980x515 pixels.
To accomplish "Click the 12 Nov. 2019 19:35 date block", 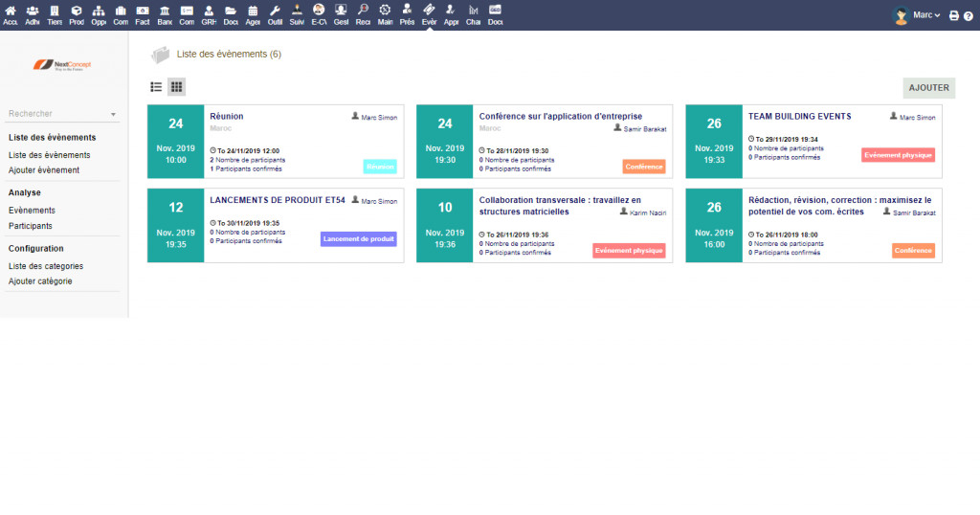I will (x=176, y=225).
